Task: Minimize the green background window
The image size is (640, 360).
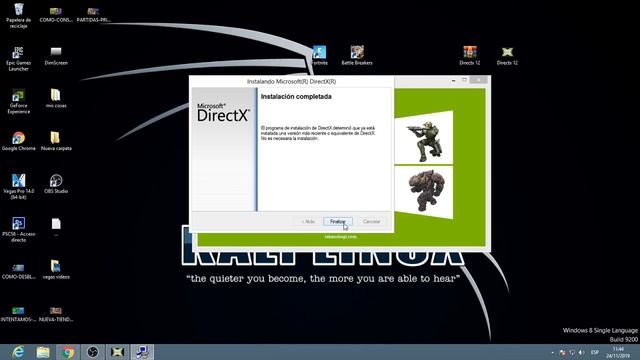Action: 453,80
